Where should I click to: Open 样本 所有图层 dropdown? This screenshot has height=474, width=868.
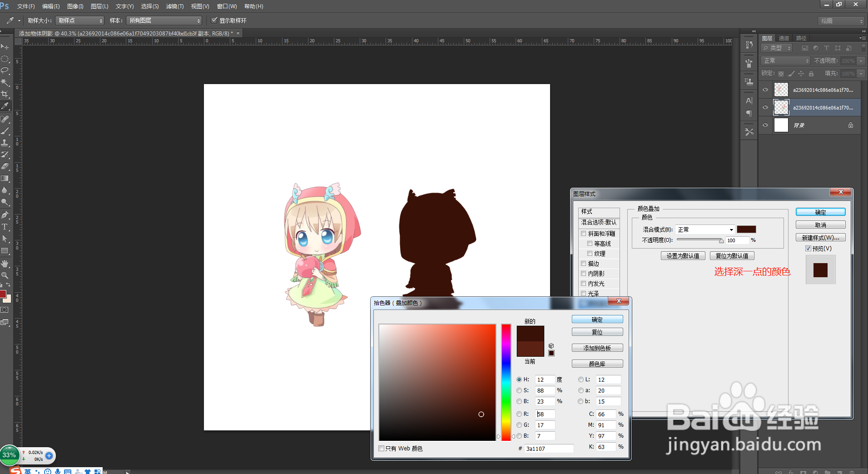click(x=164, y=20)
